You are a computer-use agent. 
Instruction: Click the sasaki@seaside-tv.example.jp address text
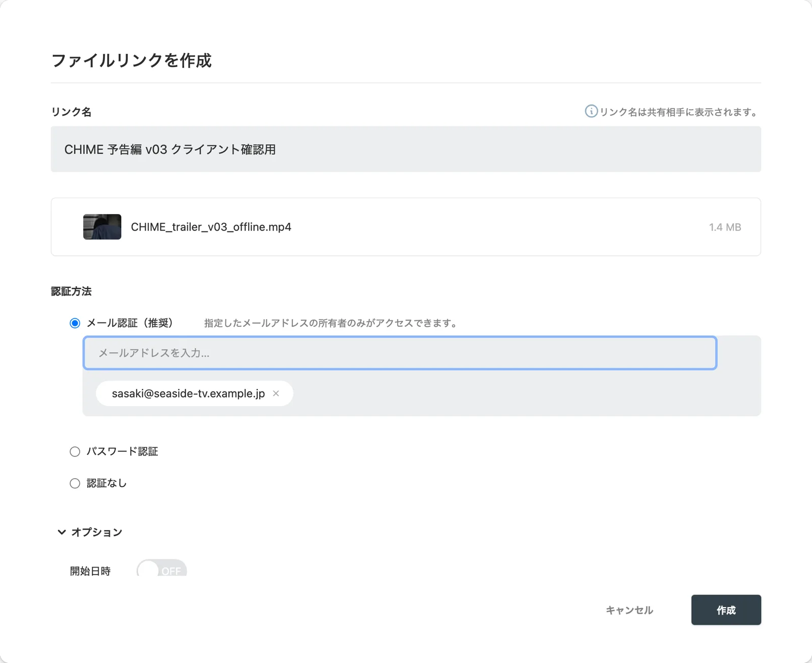click(x=188, y=393)
